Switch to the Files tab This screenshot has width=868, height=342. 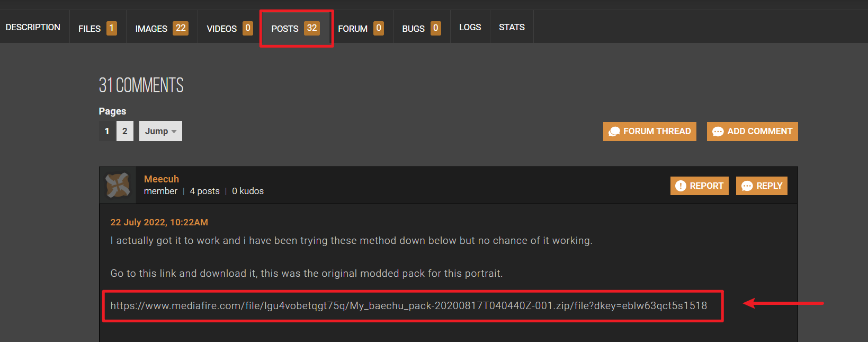tap(98, 28)
